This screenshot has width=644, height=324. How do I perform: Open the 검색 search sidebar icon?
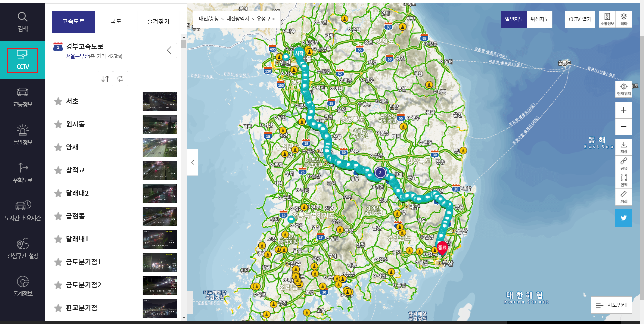[22, 22]
